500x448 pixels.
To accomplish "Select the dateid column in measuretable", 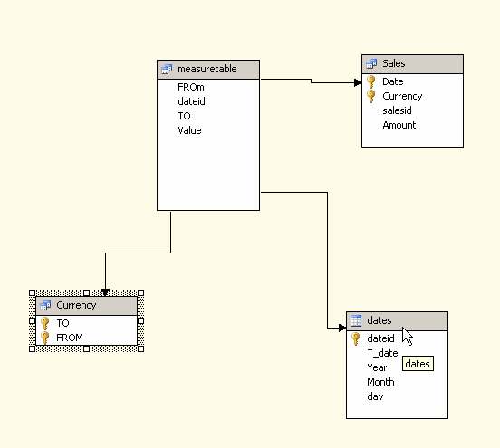I will pos(208,101).
